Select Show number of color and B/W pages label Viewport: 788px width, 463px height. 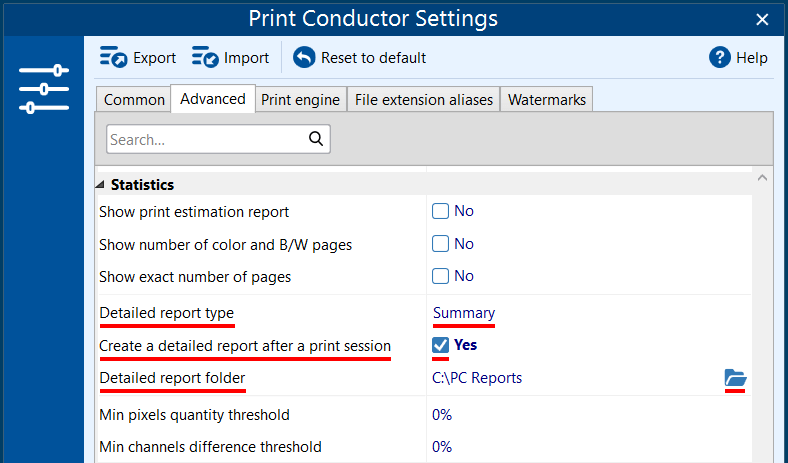pyautogui.click(x=226, y=244)
